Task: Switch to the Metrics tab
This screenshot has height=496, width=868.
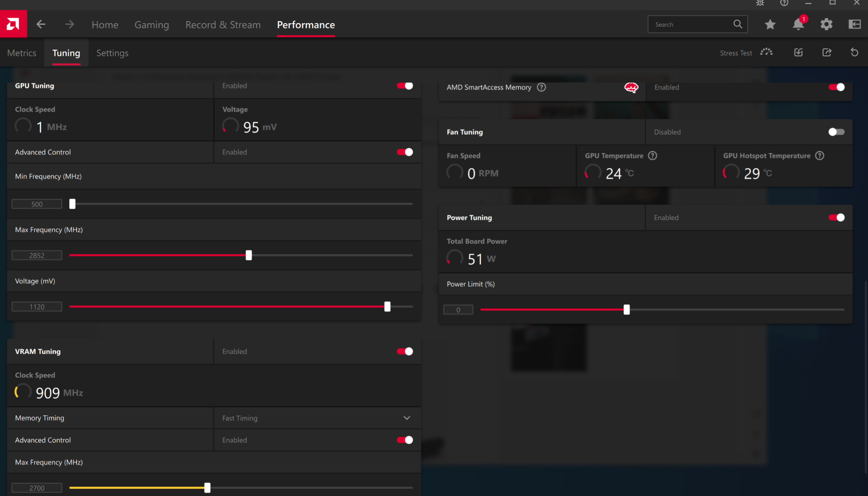Action: click(22, 53)
